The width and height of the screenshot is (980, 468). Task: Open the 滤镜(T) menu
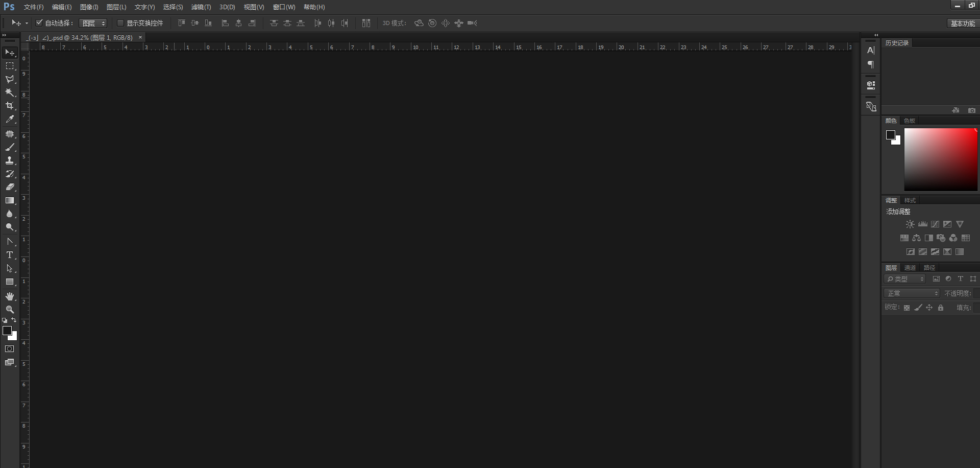pyautogui.click(x=201, y=7)
